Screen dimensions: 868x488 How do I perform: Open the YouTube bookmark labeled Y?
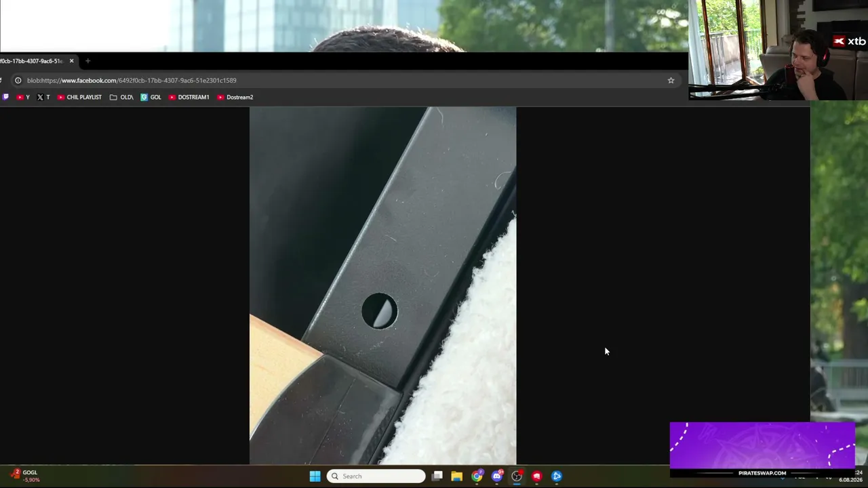23,97
